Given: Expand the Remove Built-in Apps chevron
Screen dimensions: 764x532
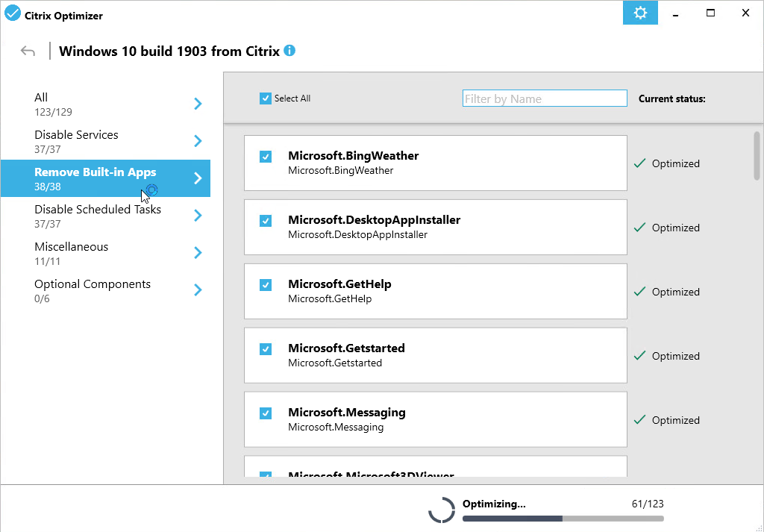Looking at the screenshot, I should click(198, 178).
